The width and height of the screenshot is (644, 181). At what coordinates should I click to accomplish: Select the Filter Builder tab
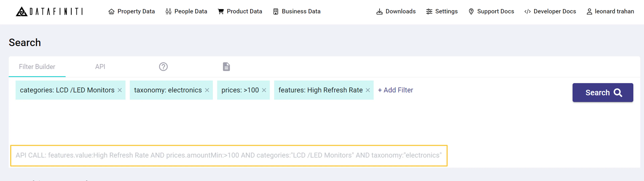tap(37, 67)
